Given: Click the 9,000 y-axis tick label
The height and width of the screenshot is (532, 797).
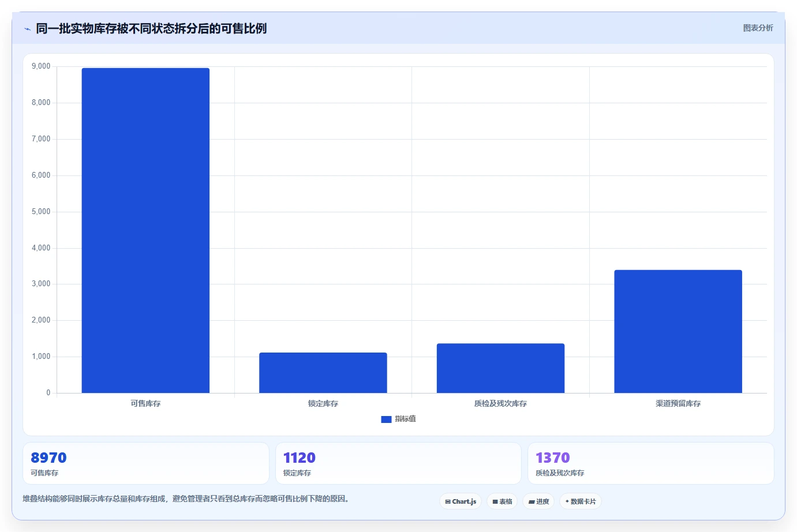Looking at the screenshot, I should 41,66.
